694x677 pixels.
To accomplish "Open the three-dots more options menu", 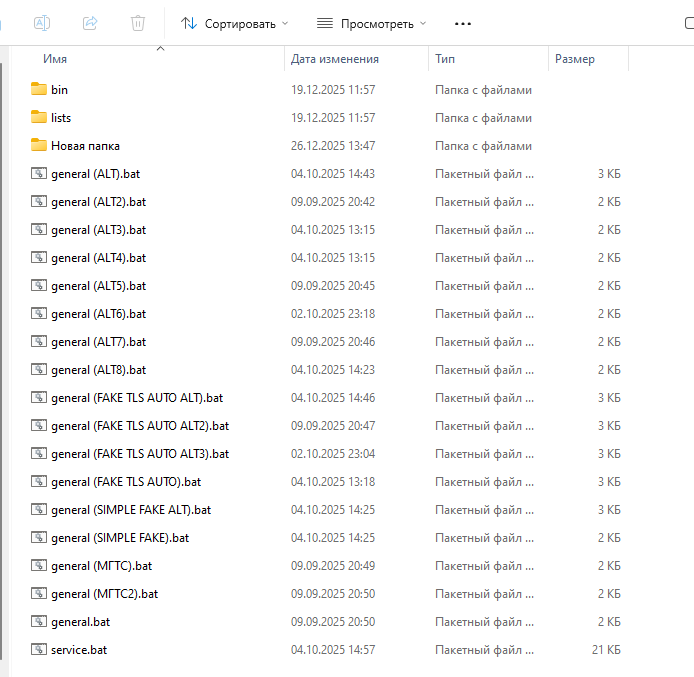I will click(x=463, y=23).
